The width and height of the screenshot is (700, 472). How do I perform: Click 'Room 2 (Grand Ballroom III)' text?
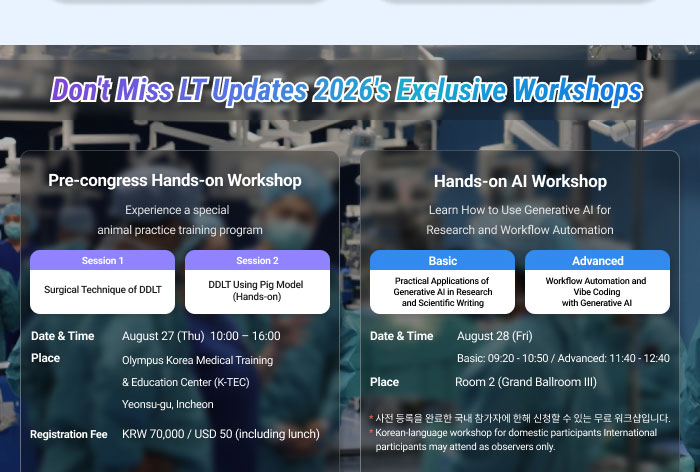coord(526,382)
